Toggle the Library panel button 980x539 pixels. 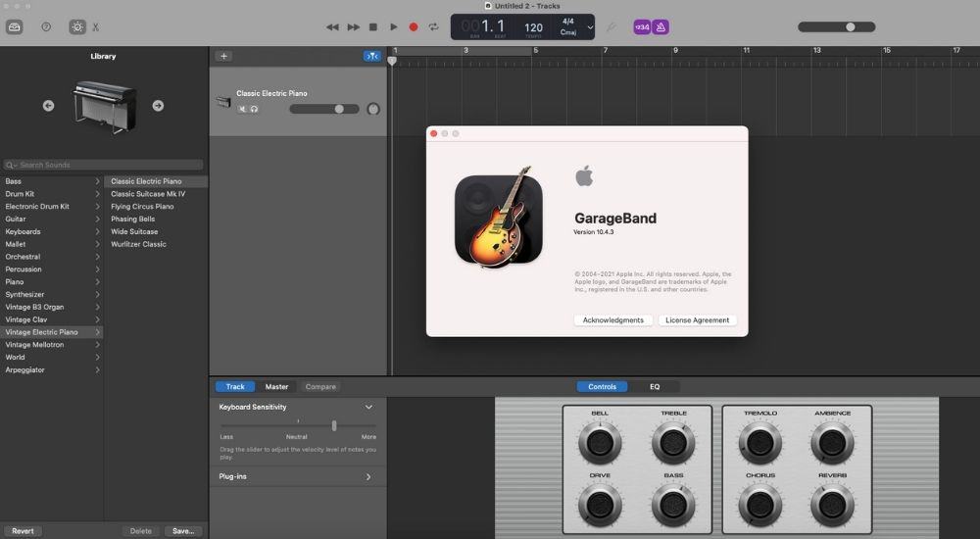pyautogui.click(x=15, y=26)
